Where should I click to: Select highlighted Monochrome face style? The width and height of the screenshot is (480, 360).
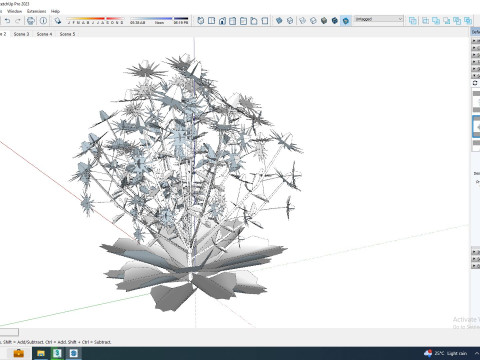pos(346,21)
